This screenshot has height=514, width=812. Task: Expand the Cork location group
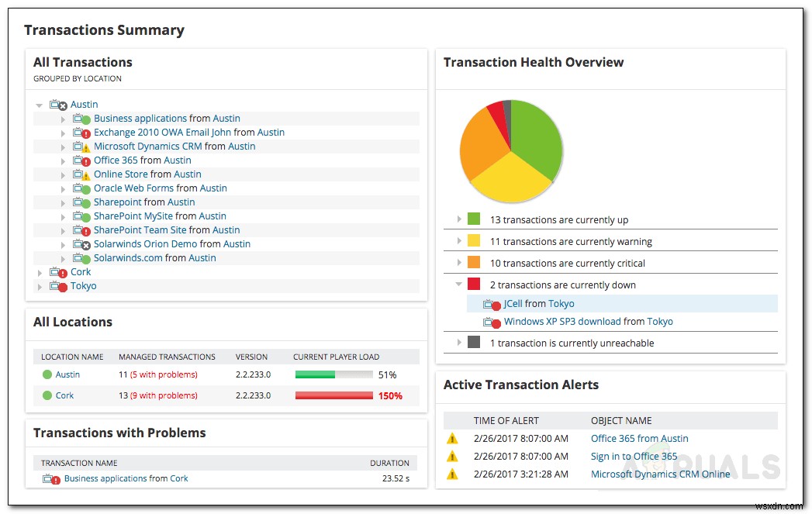(x=40, y=273)
